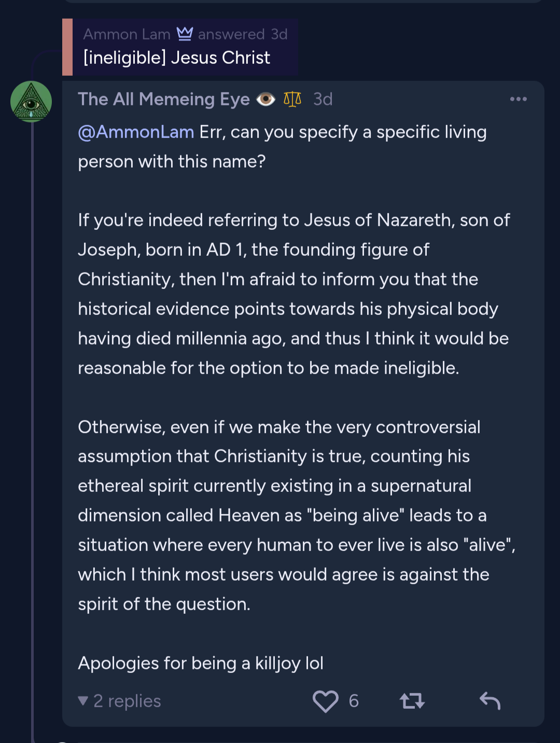Click Ammon Lam's name in the answer header
Viewport: 560px width, 743px height.
click(x=127, y=34)
